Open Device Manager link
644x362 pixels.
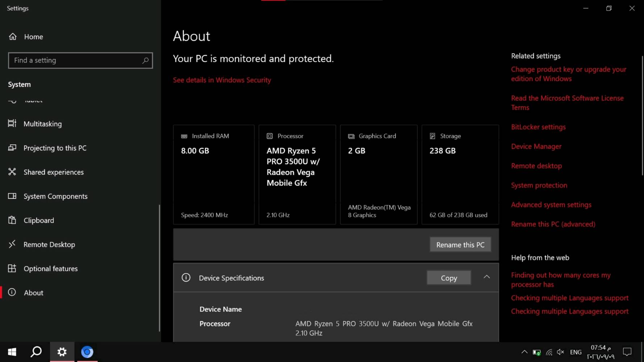[x=536, y=146]
